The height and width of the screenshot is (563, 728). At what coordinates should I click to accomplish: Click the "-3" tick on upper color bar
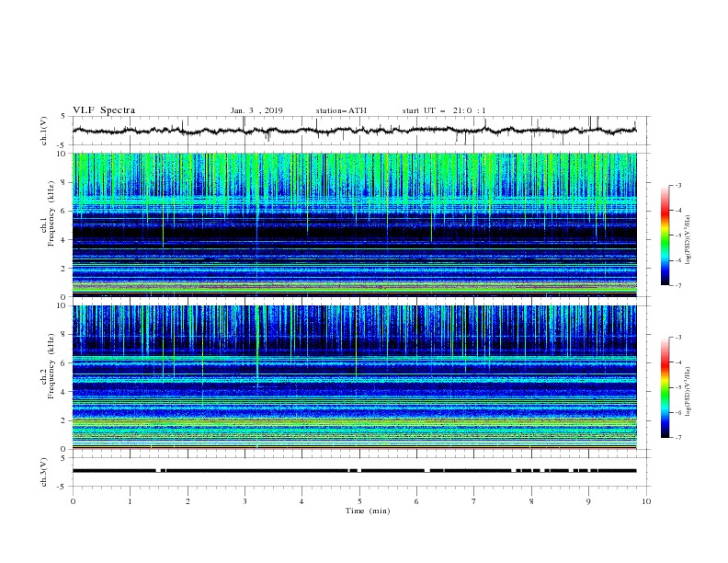pos(678,185)
